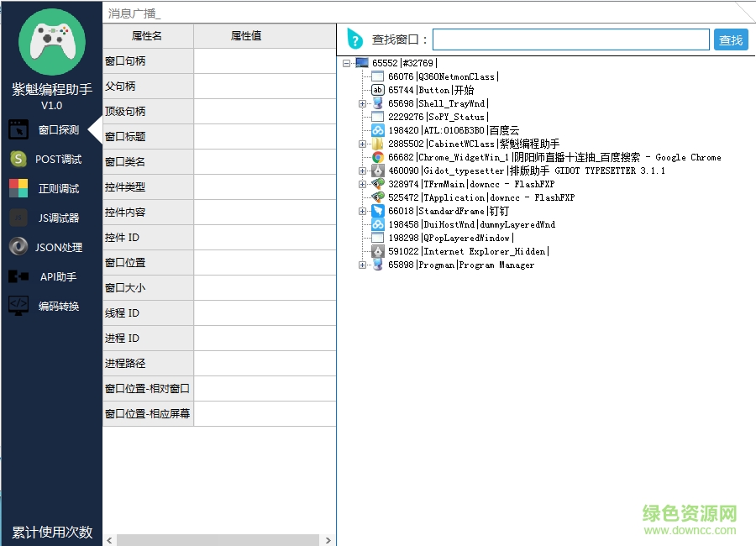Expand the Shell_TrayWnd tree node
This screenshot has width=756, height=546.
tap(362, 103)
